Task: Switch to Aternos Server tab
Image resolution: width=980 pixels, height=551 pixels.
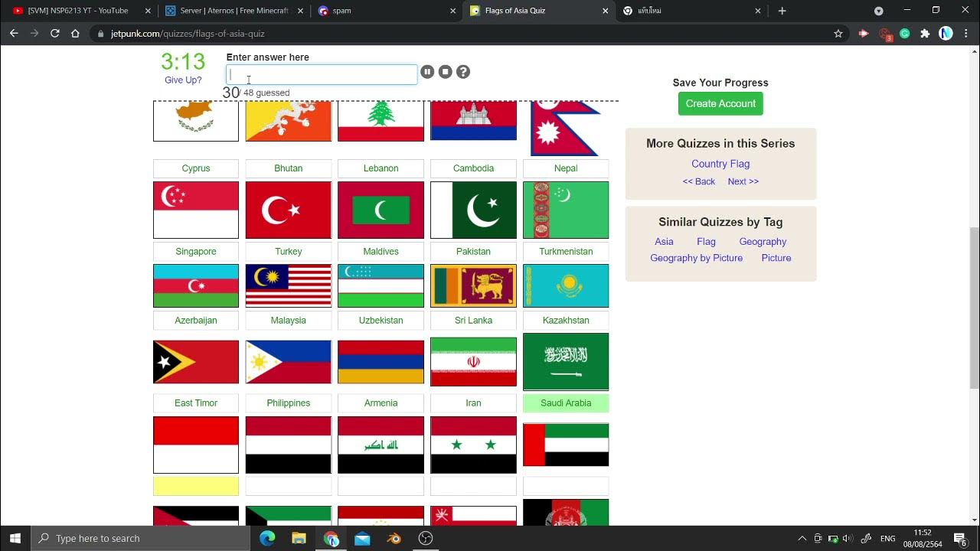Action: click(233, 11)
